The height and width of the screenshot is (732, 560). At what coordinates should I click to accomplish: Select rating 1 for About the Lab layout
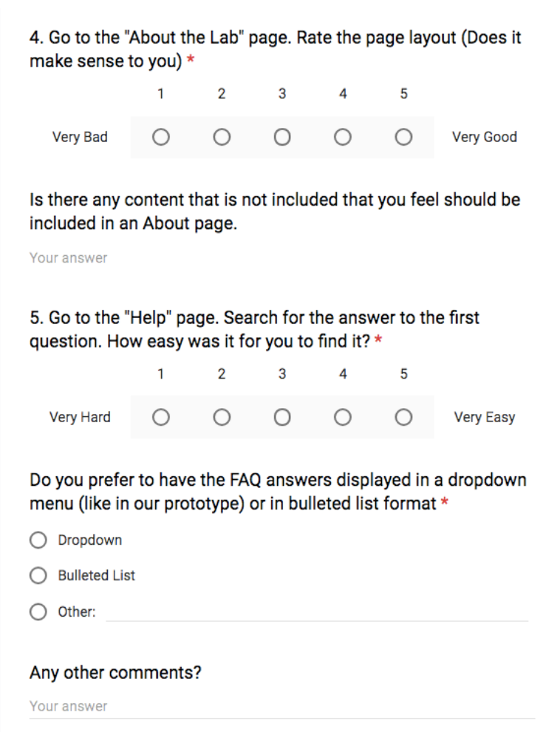tap(161, 138)
